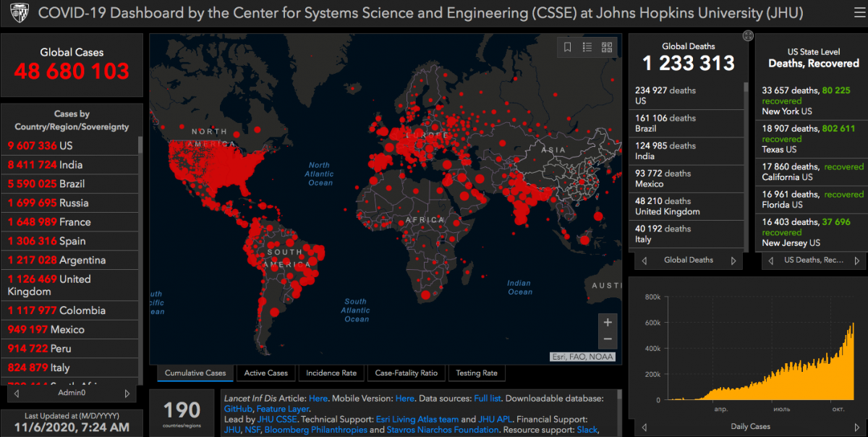Open the Slack resource support link
Image resolution: width=868 pixels, height=437 pixels.
tap(586, 430)
